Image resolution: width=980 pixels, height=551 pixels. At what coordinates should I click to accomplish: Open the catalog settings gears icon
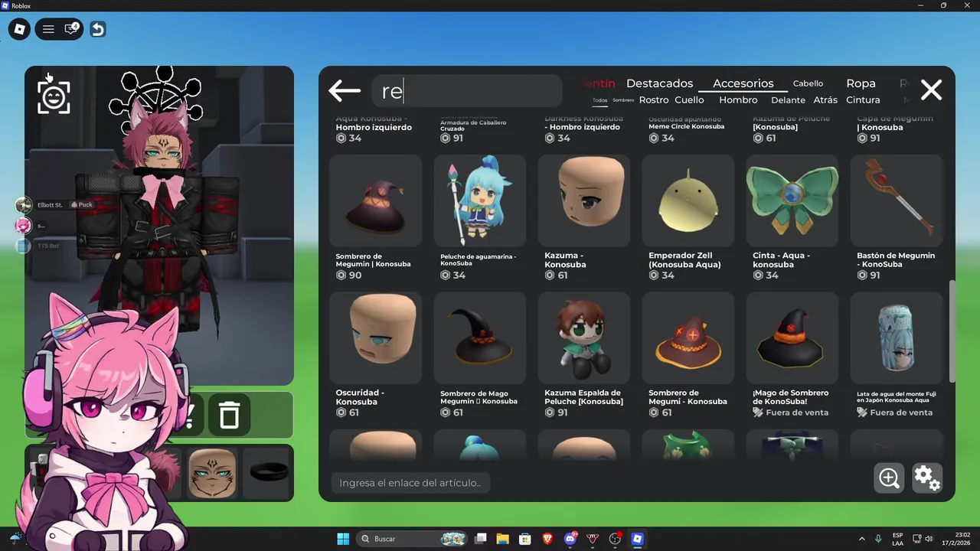coord(927,478)
